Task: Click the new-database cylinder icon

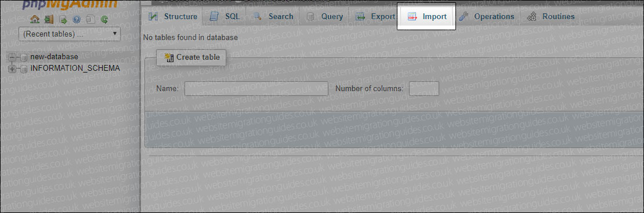Action: coord(24,57)
